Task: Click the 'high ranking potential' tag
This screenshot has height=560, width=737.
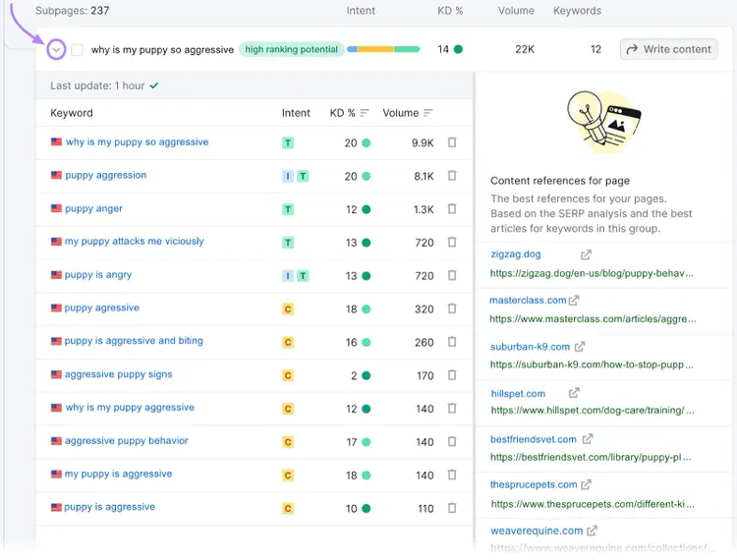Action: [292, 49]
